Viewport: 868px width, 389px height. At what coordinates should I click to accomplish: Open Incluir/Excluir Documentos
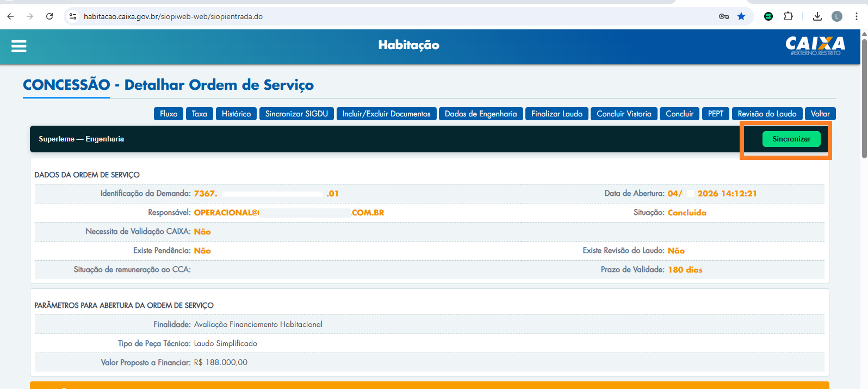[x=386, y=114]
